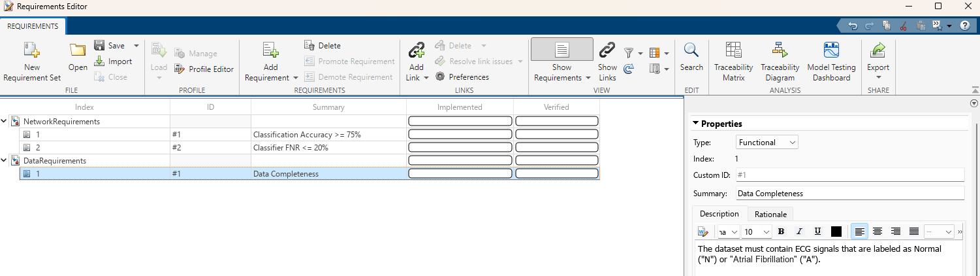Image resolution: width=980 pixels, height=276 pixels.
Task: Cut using the scissors icon
Action: click(x=904, y=26)
